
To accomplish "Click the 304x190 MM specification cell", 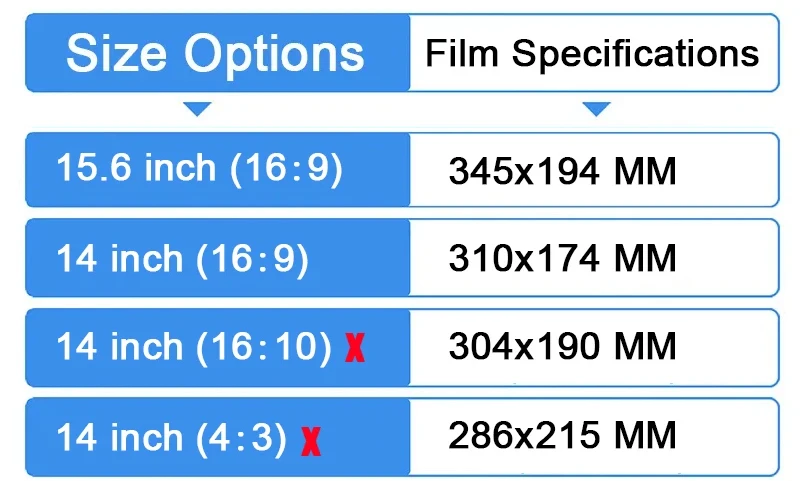I will click(594, 347).
